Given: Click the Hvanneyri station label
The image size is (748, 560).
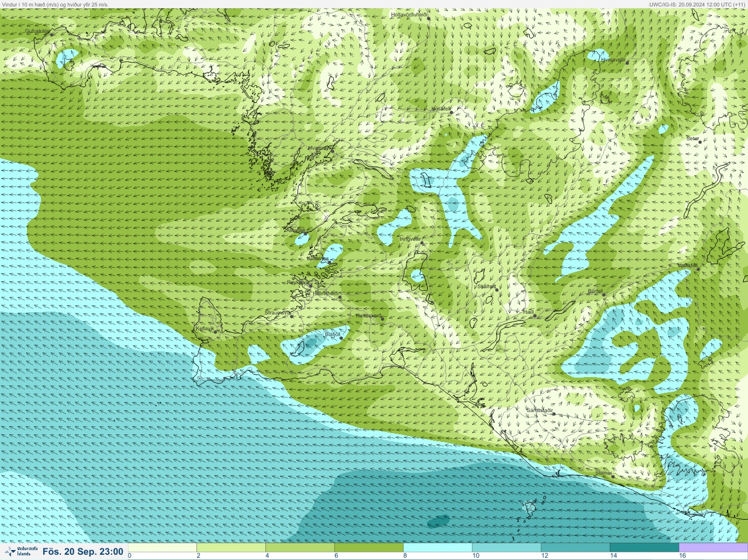Looking at the screenshot, I should tap(319, 148).
